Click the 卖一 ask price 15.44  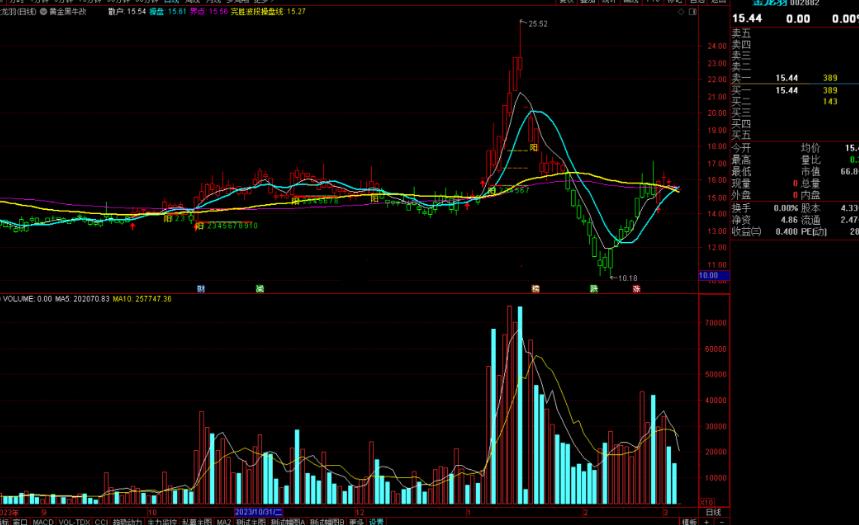pos(787,78)
